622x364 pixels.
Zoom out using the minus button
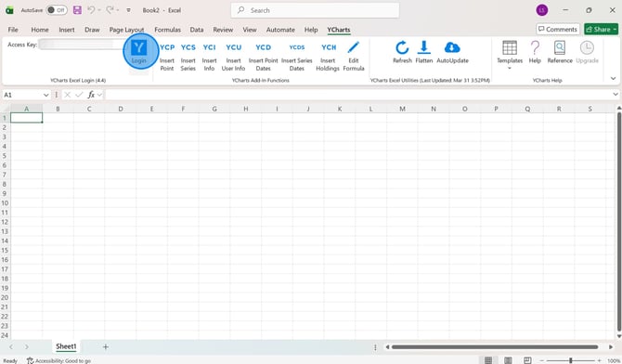pyautogui.click(x=541, y=360)
